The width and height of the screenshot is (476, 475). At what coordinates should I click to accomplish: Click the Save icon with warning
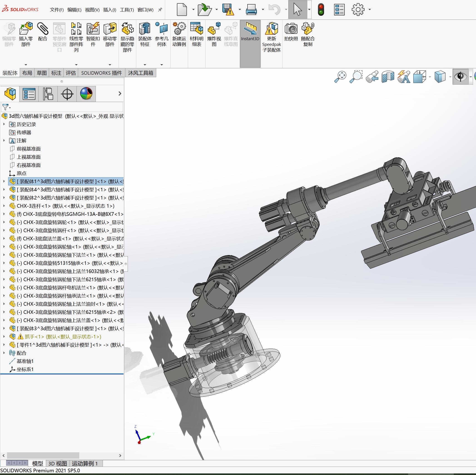point(228,9)
